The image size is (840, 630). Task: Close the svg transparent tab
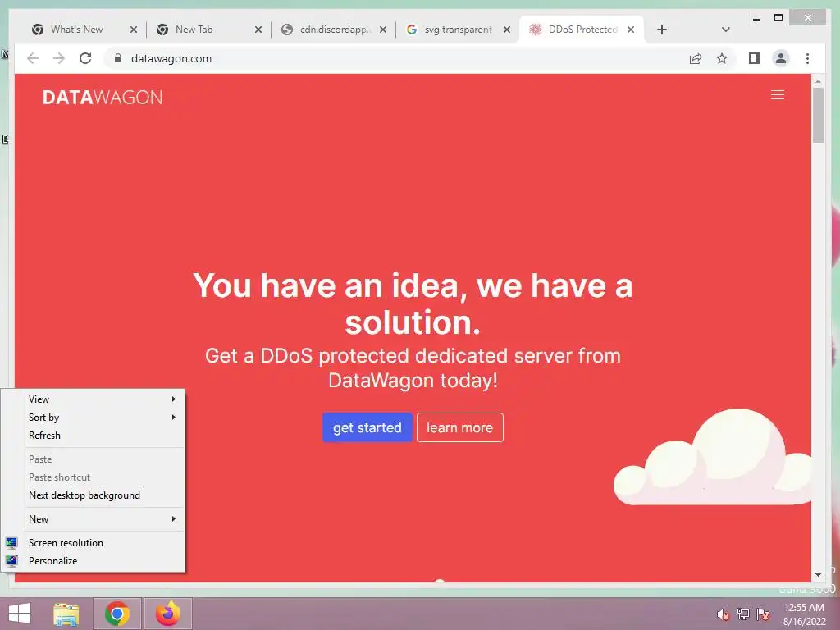click(507, 30)
